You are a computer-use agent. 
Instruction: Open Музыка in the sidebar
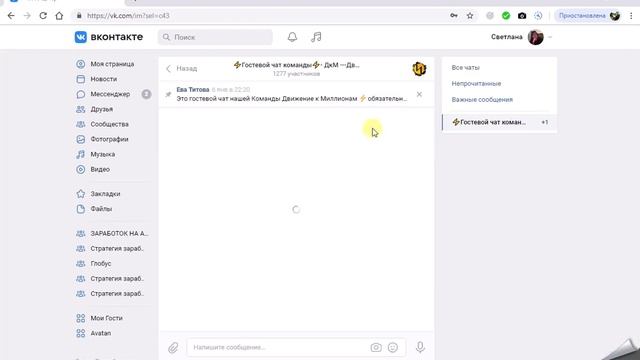pyautogui.click(x=95, y=154)
